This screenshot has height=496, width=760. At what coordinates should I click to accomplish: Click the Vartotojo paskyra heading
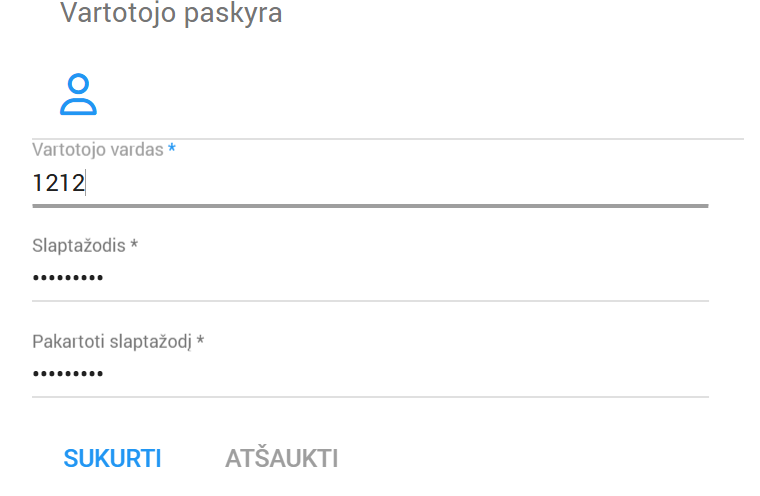171,14
